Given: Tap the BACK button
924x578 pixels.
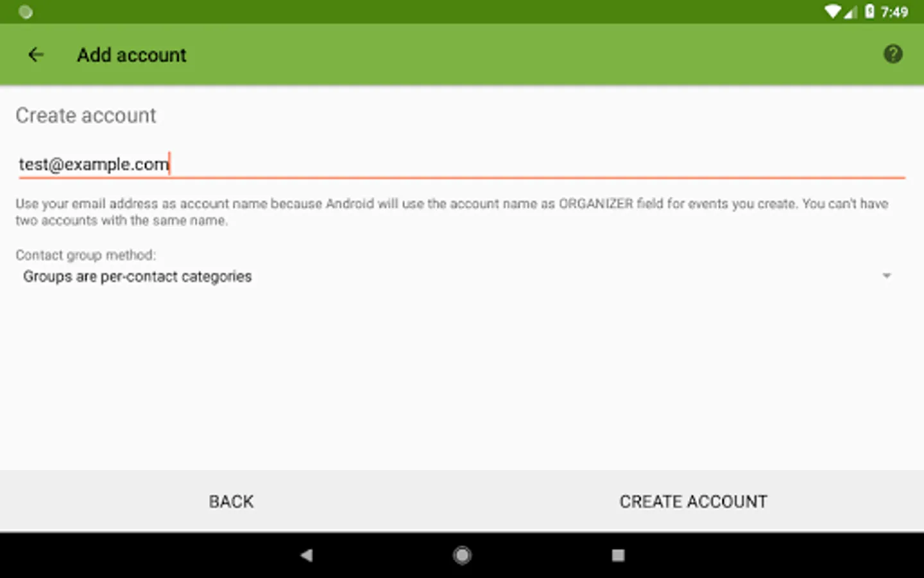Looking at the screenshot, I should tap(231, 502).
